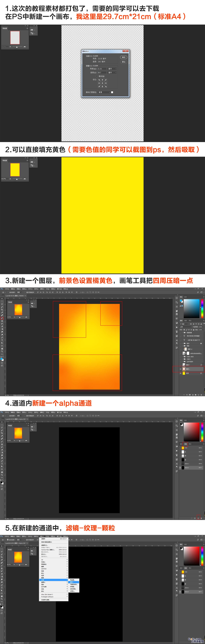
Task: Select Lasso tool in step 3 toolbar
Action: [x=2, y=304]
